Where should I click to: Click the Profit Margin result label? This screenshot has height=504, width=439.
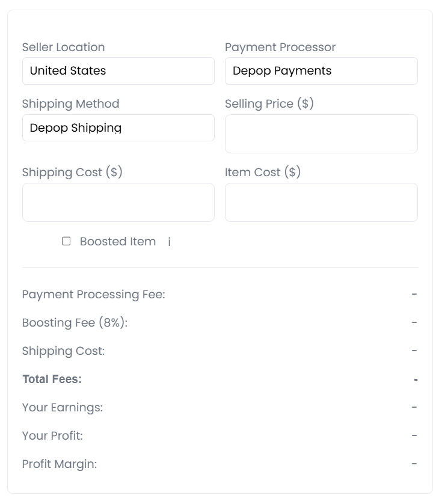[59, 464]
